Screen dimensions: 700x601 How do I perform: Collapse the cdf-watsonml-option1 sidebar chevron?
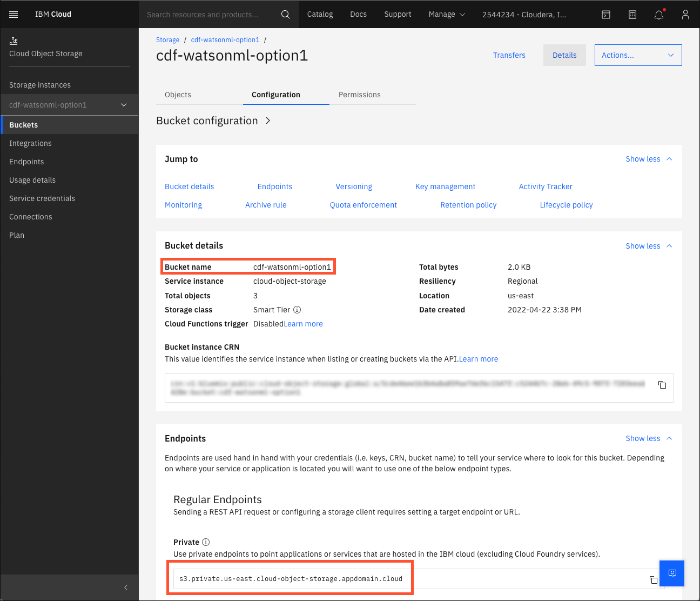[124, 104]
